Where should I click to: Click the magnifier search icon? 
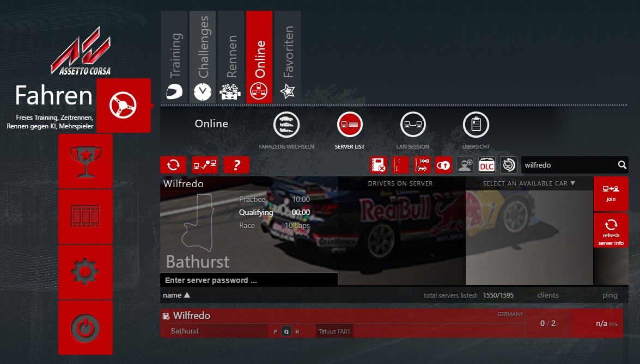tap(622, 165)
